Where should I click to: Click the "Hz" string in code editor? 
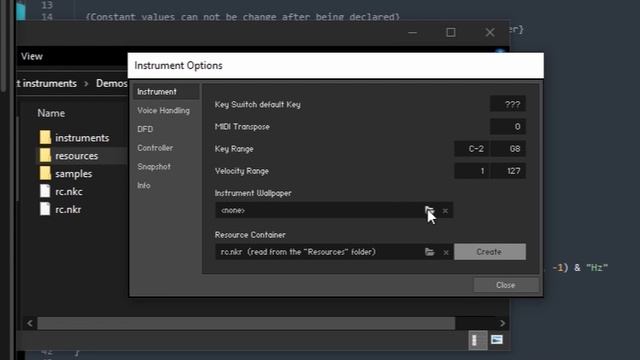(x=597, y=268)
